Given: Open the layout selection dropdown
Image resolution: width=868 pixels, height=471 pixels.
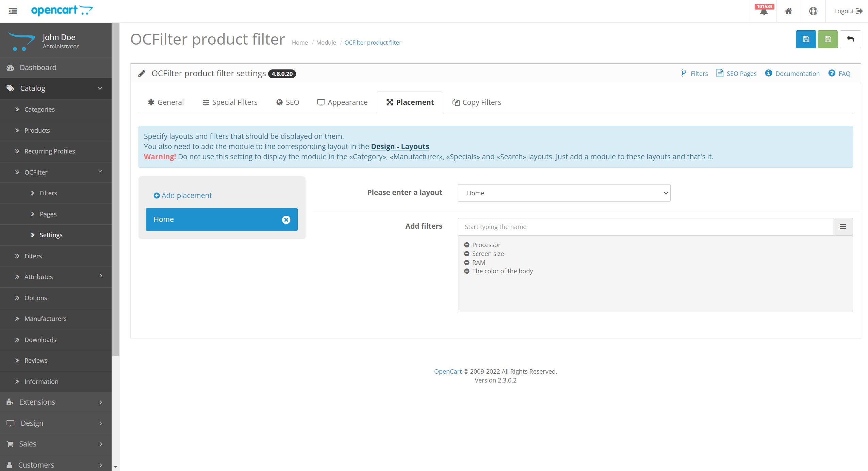Looking at the screenshot, I should click(563, 193).
